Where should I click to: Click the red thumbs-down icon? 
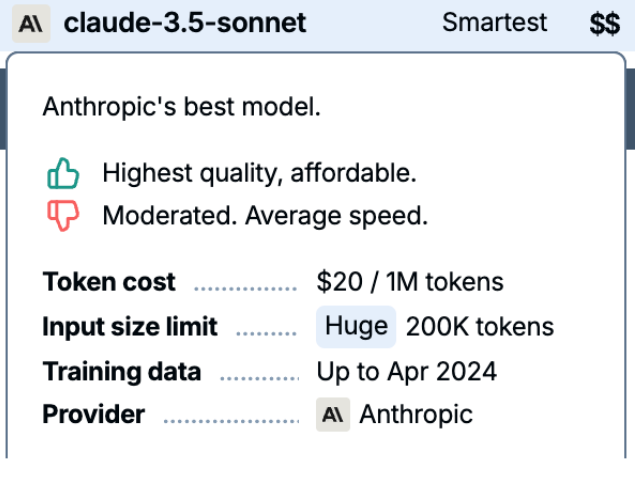tap(63, 216)
